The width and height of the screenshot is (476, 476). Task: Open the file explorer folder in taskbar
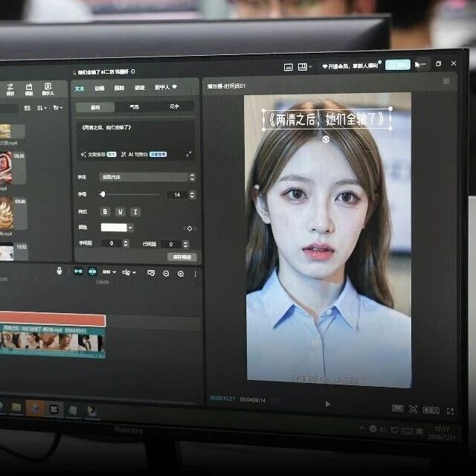click(16, 407)
